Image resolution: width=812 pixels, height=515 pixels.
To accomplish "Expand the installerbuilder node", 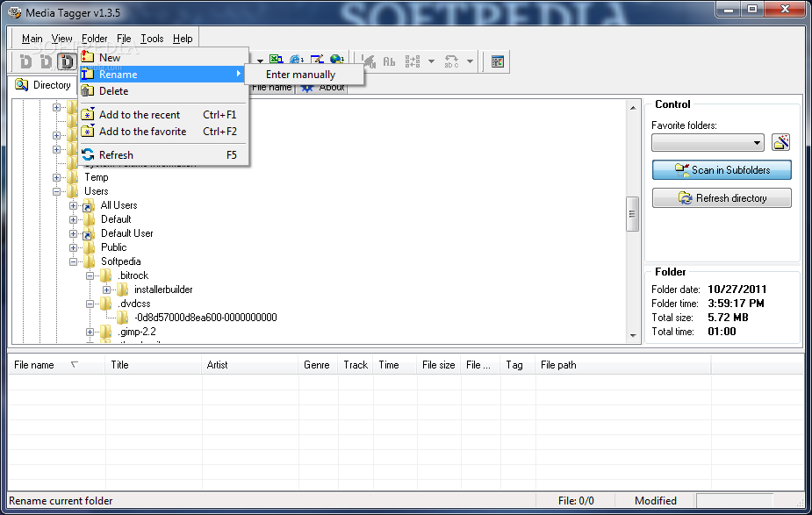I will [x=106, y=290].
